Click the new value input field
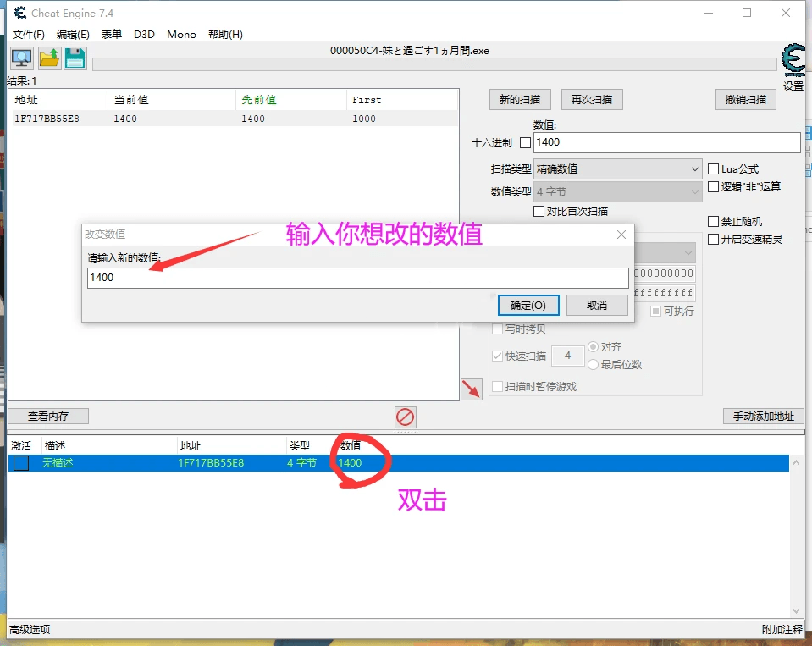812x646 pixels. [x=357, y=278]
